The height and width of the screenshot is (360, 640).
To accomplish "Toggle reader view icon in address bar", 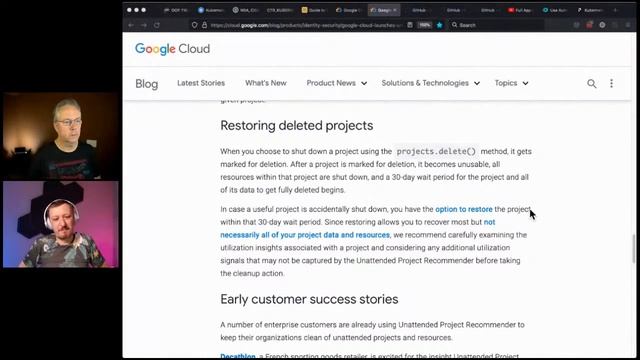I will (410, 25).
